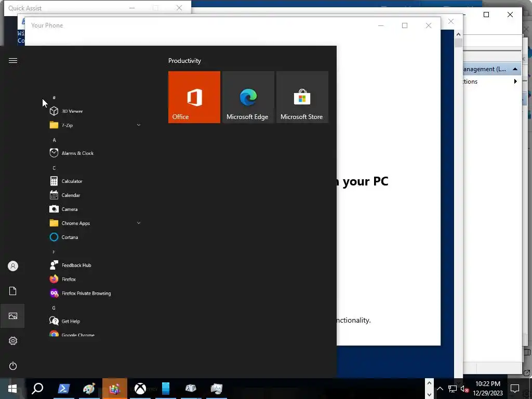Open 3D Viewer from the app list

pyautogui.click(x=95, y=111)
